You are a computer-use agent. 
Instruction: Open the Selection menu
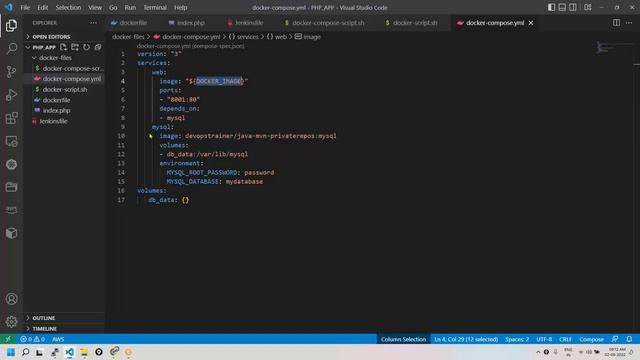68,7
